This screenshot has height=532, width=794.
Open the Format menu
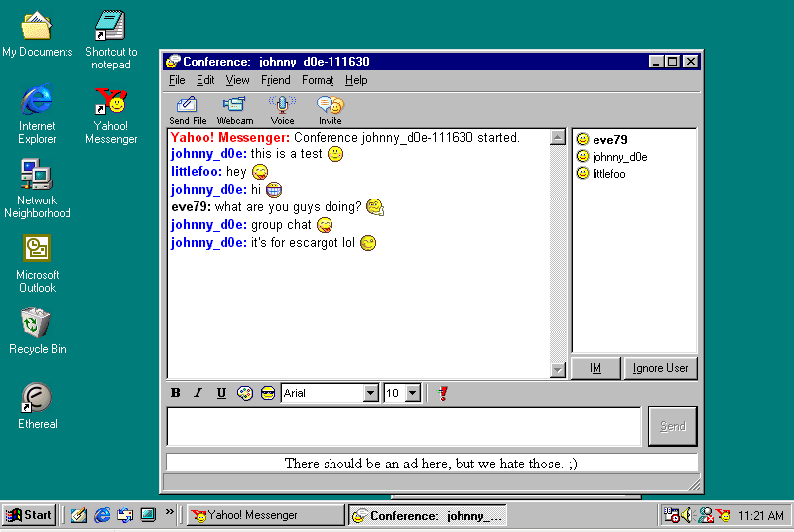pyautogui.click(x=318, y=80)
